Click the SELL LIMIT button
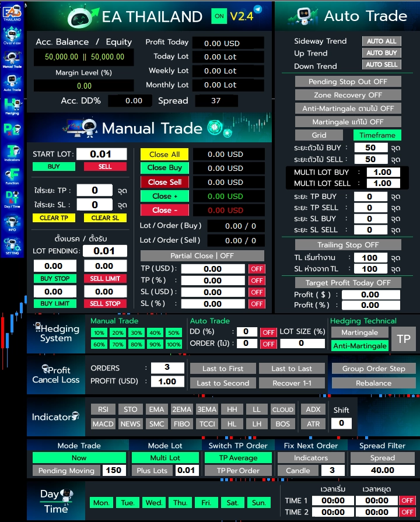Viewport: 420px width, 522px height. click(105, 278)
